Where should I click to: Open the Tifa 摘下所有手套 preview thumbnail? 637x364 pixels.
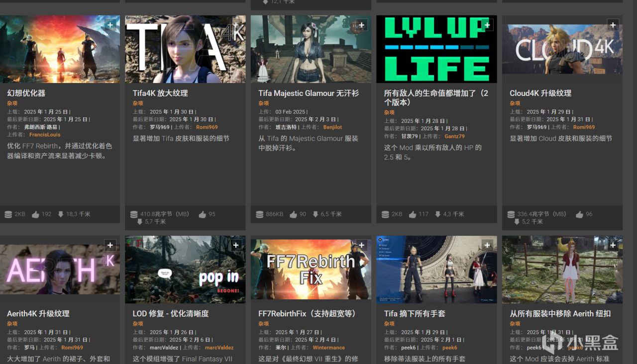[436, 270]
